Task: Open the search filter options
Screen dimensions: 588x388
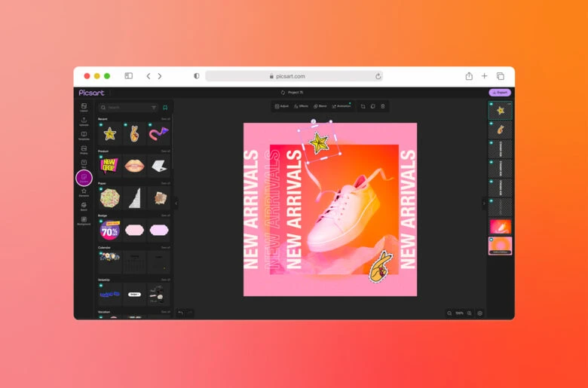Action: point(154,108)
